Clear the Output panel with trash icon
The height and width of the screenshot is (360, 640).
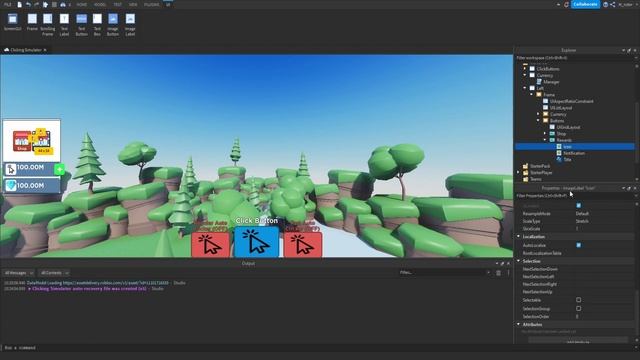[x=498, y=273]
